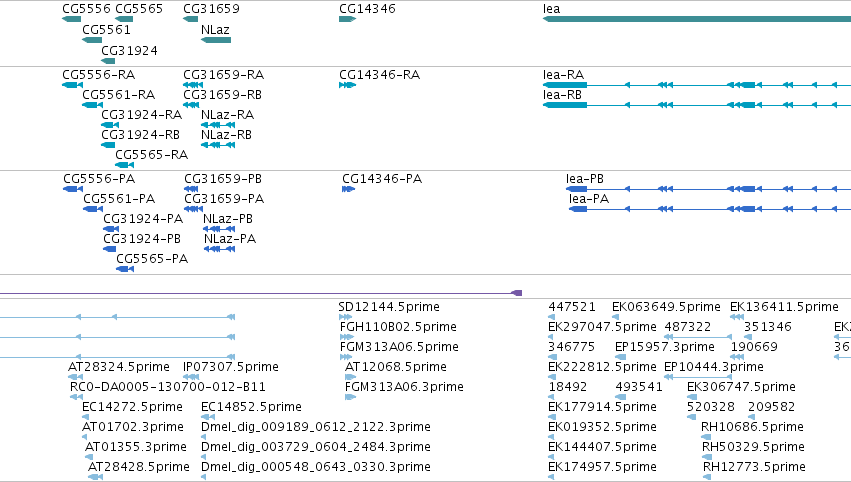Click transcript CG5565-RA
The width and height of the screenshot is (851, 482).
click(x=151, y=155)
